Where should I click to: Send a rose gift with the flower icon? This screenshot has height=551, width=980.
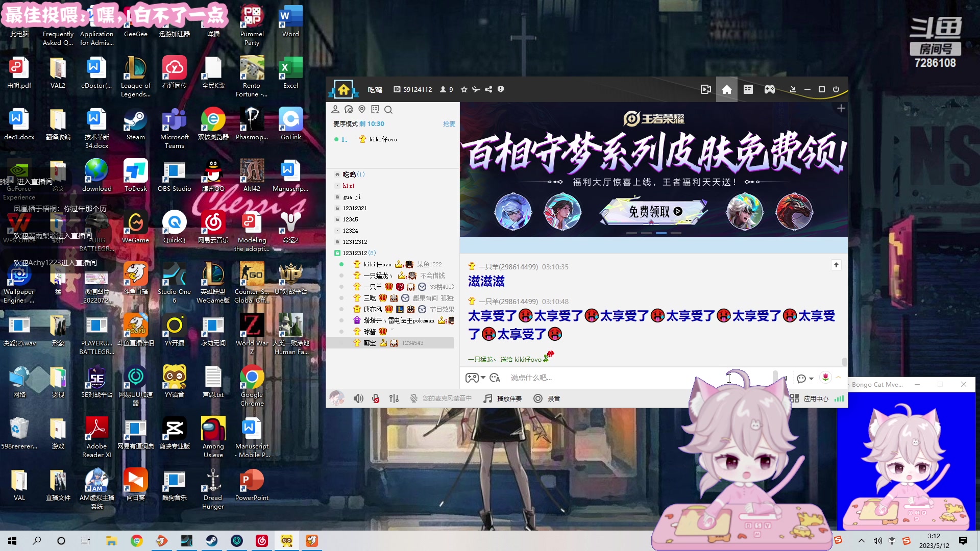[825, 378]
